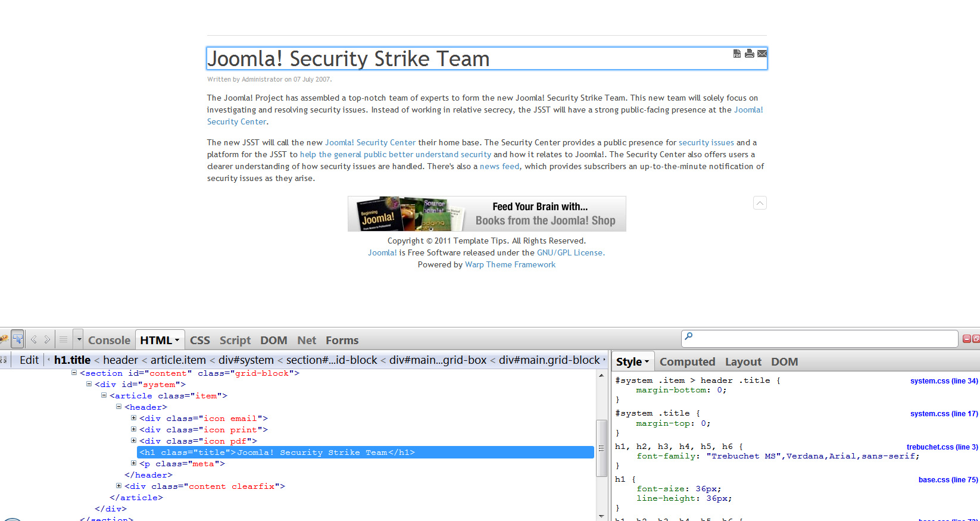980x521 pixels.
Task: Click the breadcrumb scroll arrow left of h1.title
Action: click(x=48, y=360)
